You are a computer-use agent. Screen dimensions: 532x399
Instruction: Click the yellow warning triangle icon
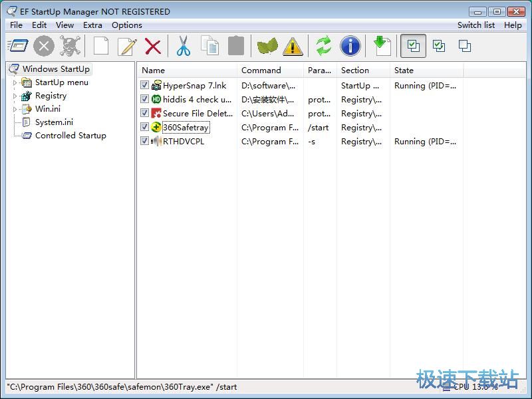[x=293, y=46]
